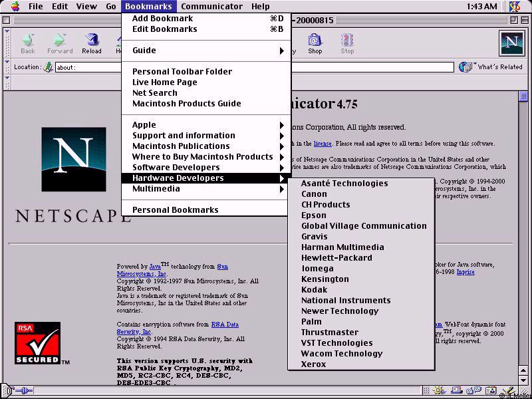Click the vertical scrollbar up arrow

523,370
